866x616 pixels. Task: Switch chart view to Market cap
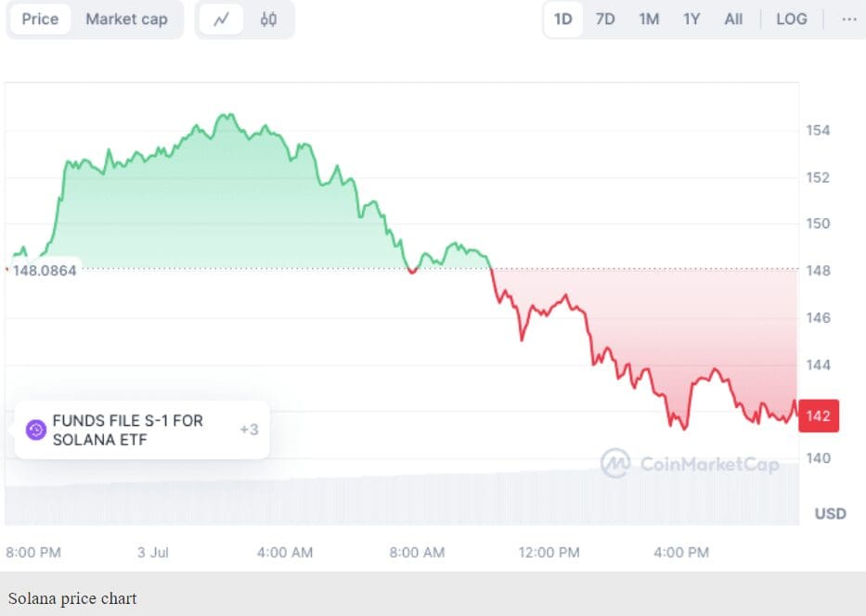126,19
